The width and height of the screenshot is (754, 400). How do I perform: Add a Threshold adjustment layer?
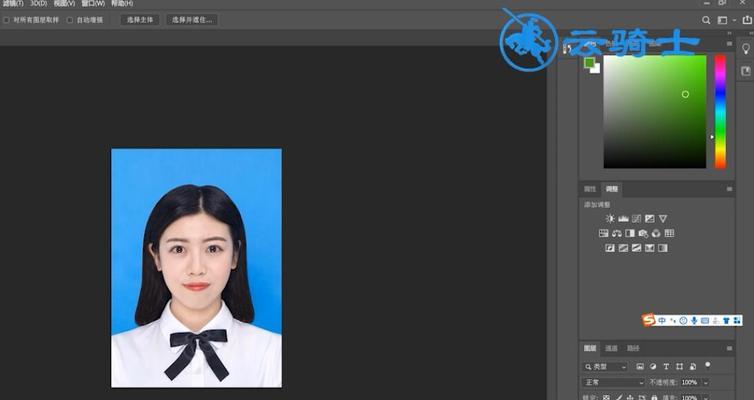click(x=636, y=248)
